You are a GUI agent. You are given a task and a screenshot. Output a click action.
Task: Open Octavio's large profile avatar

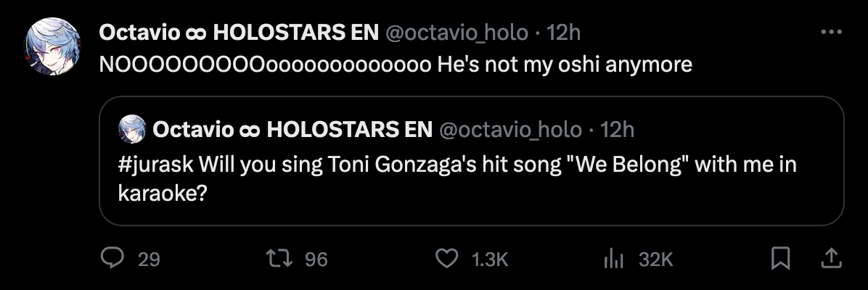pyautogui.click(x=52, y=46)
